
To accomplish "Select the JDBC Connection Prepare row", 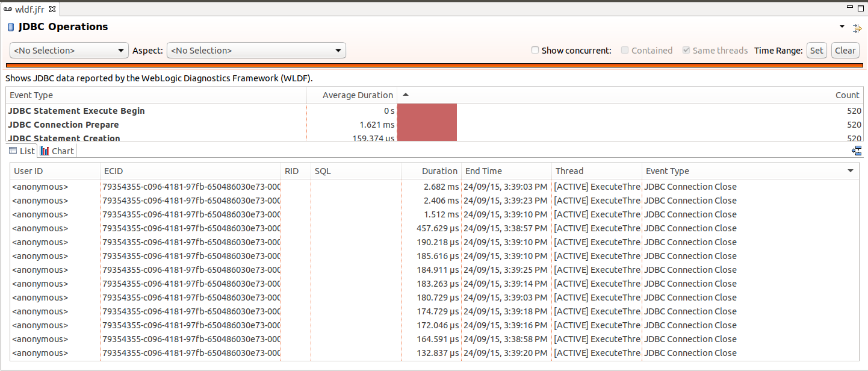I will point(63,125).
